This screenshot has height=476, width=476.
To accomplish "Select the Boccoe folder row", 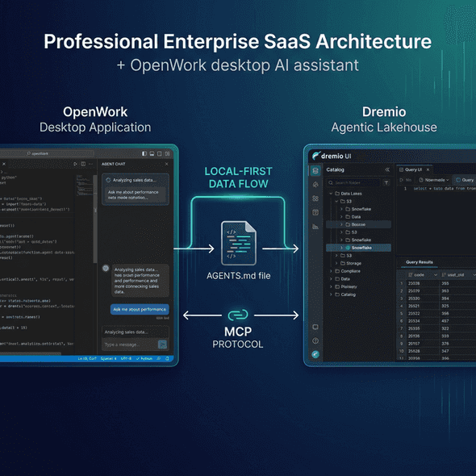I will pyautogui.click(x=358, y=224).
